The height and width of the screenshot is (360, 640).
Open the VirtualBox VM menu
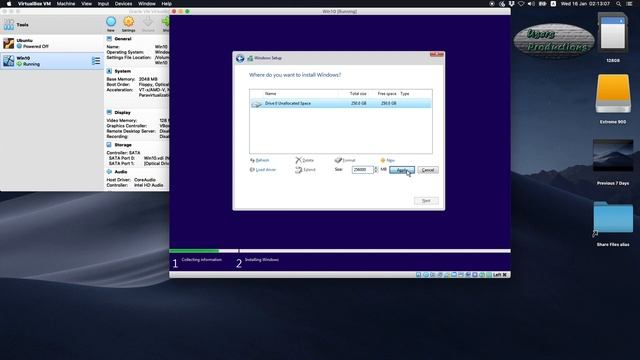[x=34, y=4]
